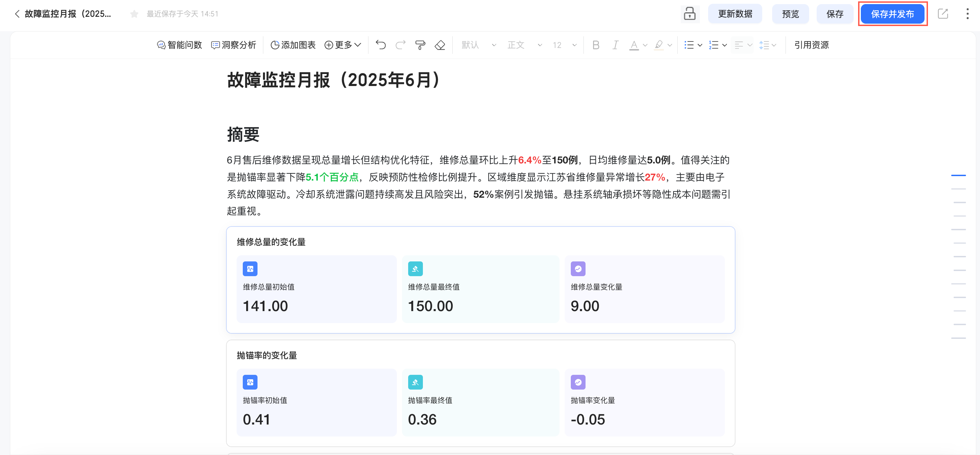Image resolution: width=980 pixels, height=455 pixels.
Task: Open the highlight color picker arrow
Action: pos(670,45)
